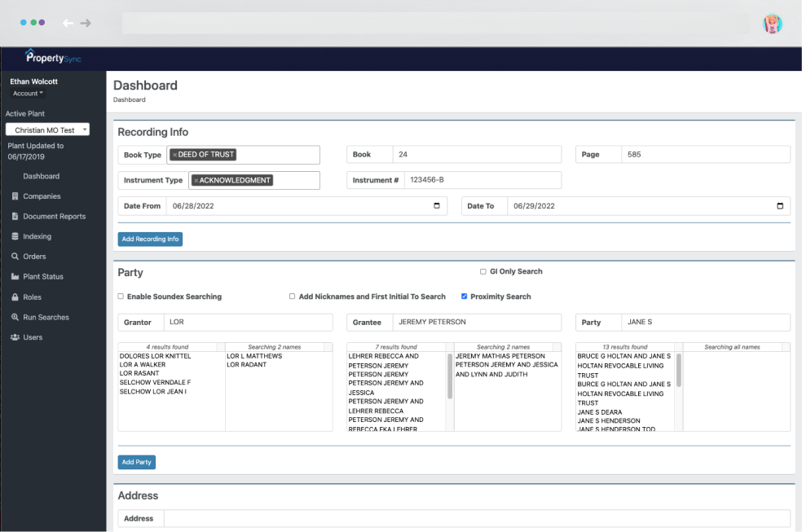
Task: Click the Orders magnifier icon
Action: (x=15, y=257)
